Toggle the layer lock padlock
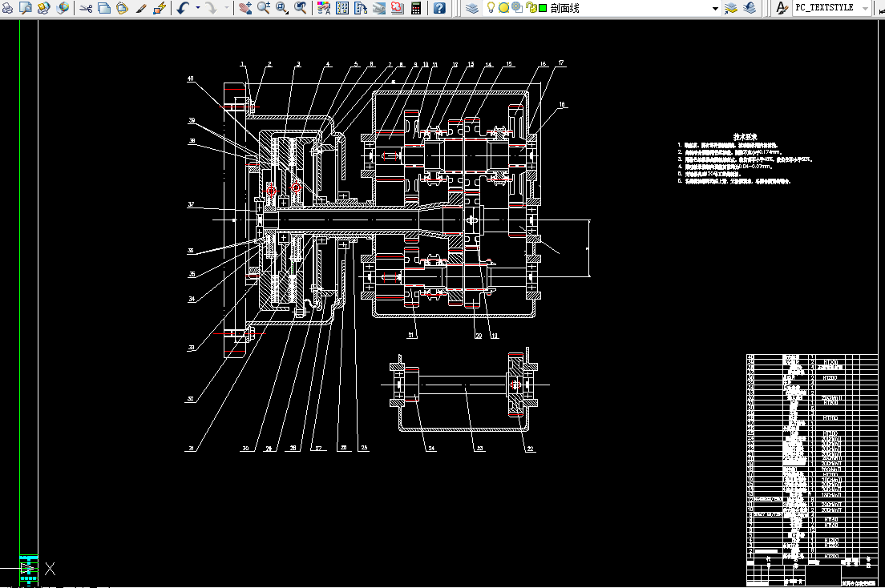 click(x=531, y=8)
